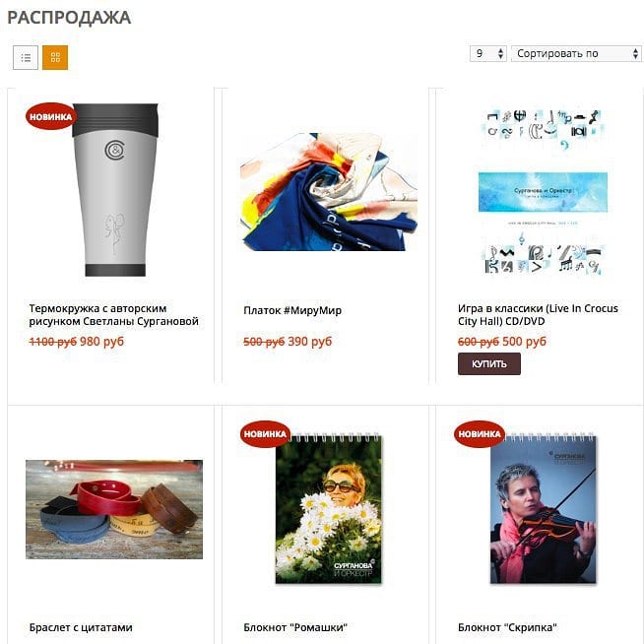Click the КУПИТЬ button for Игра в классики

click(x=489, y=364)
